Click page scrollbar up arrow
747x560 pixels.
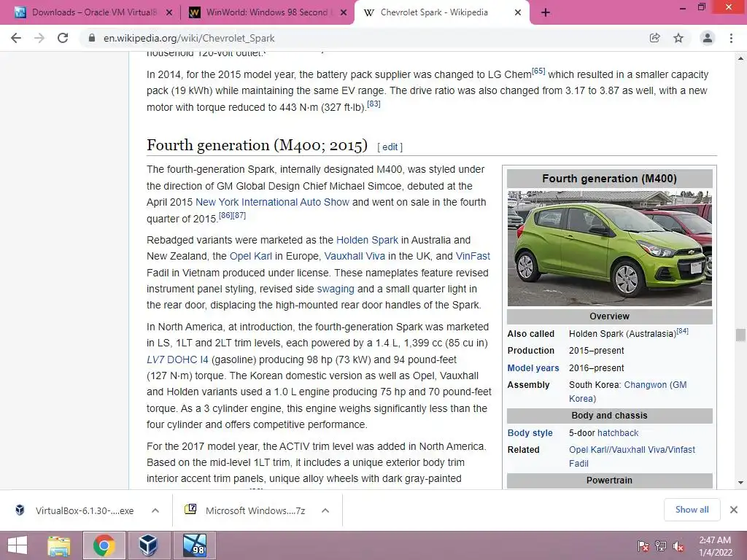click(740, 58)
